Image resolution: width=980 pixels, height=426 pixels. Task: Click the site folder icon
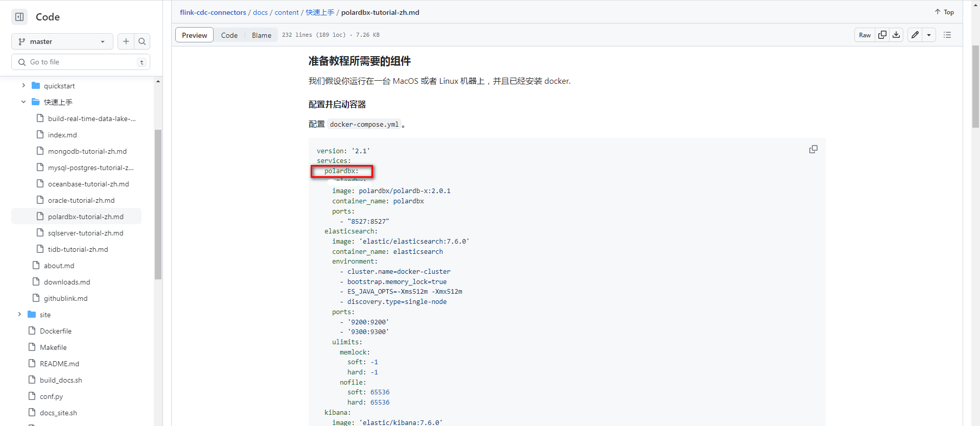click(x=32, y=315)
